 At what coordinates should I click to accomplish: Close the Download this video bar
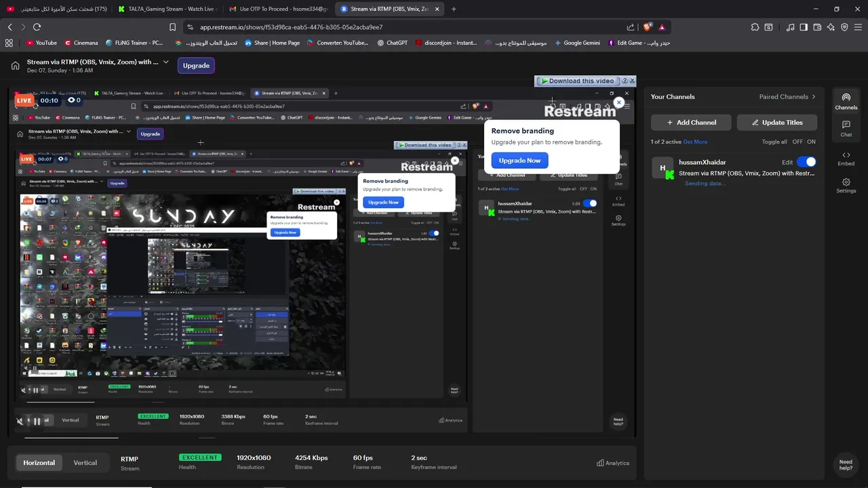point(633,81)
